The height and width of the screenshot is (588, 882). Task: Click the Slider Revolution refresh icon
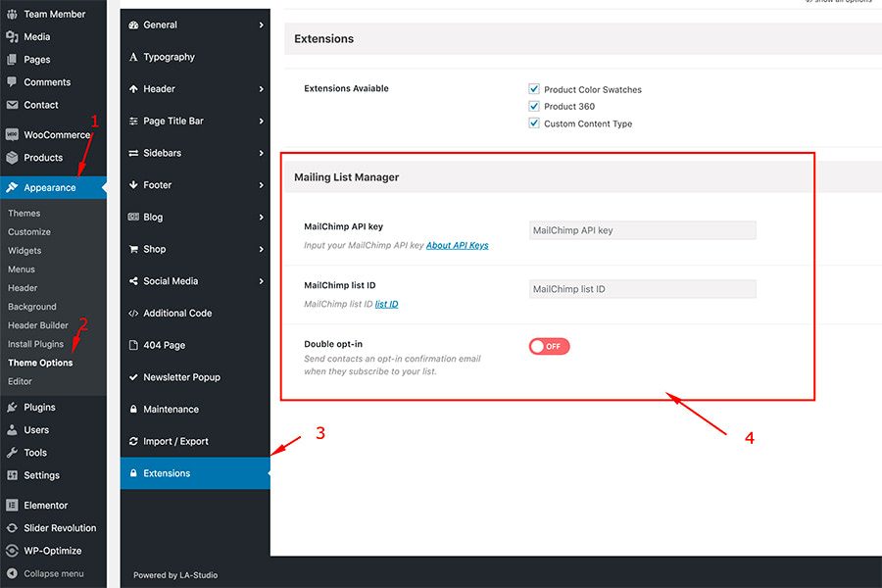pos(12,528)
